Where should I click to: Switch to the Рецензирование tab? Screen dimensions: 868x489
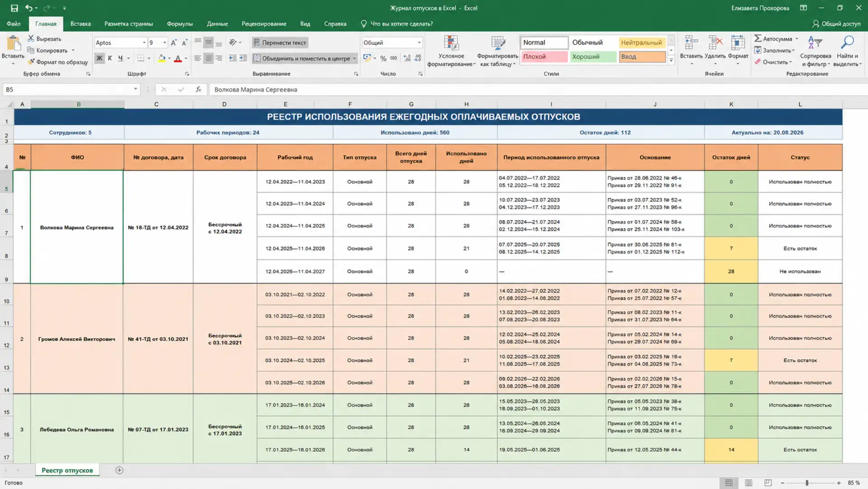(264, 24)
